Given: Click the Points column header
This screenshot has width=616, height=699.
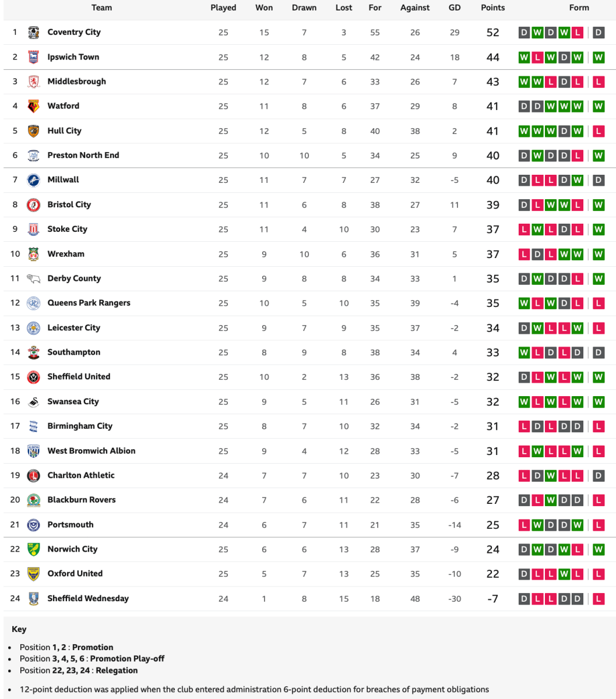Looking at the screenshot, I should [492, 8].
